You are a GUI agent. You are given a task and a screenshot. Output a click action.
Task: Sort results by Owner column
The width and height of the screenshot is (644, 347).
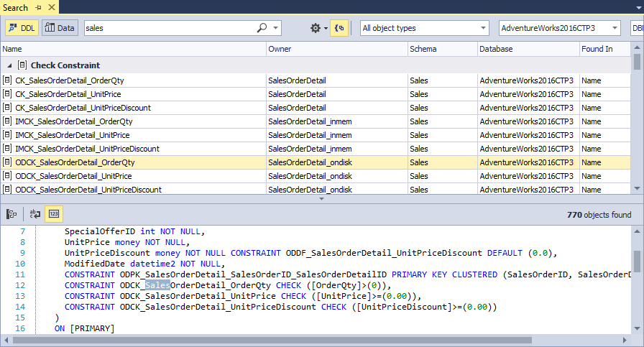(336, 49)
